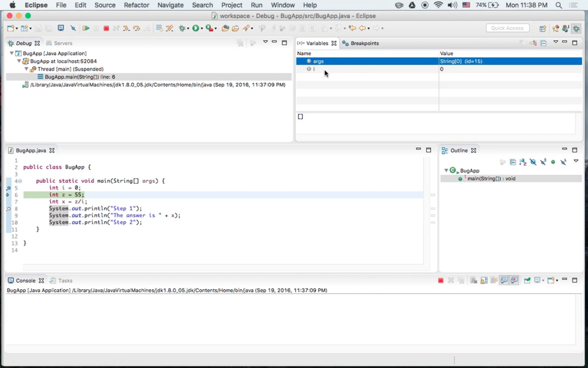This screenshot has height=368, width=588.
Task: Switch to the Debug perspective icon
Action: [x=576, y=29]
